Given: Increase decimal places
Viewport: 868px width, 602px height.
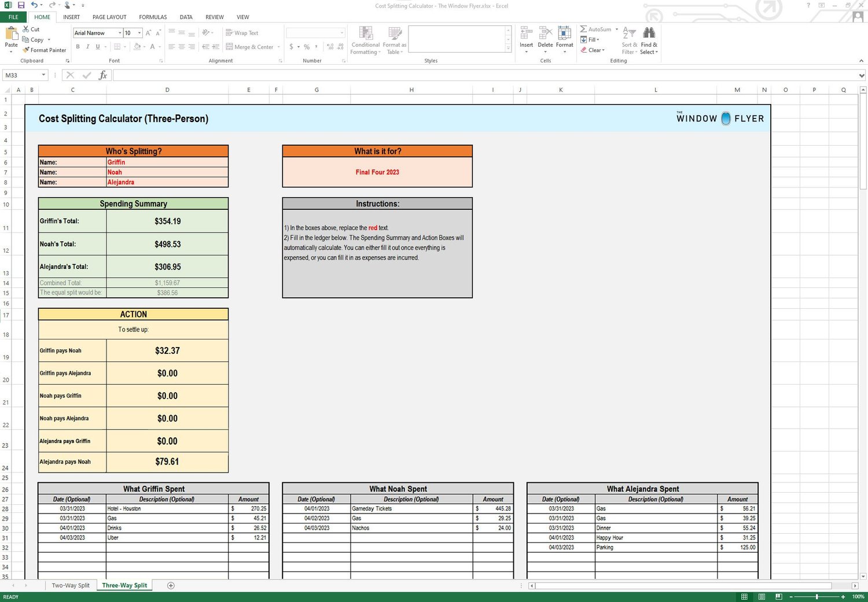Looking at the screenshot, I should 330,47.
